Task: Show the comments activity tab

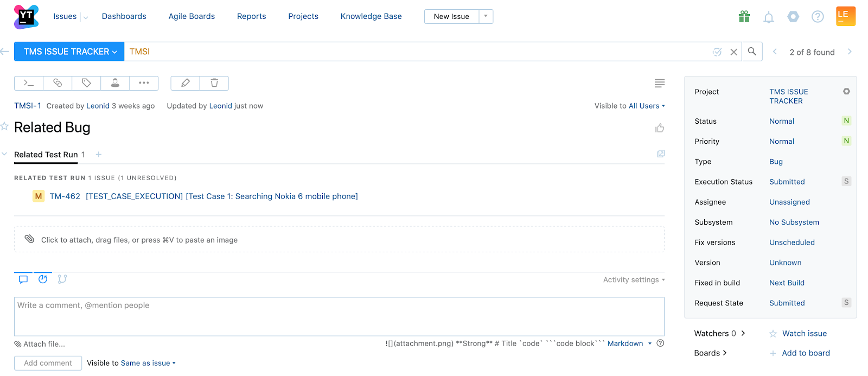Action: [x=23, y=279]
